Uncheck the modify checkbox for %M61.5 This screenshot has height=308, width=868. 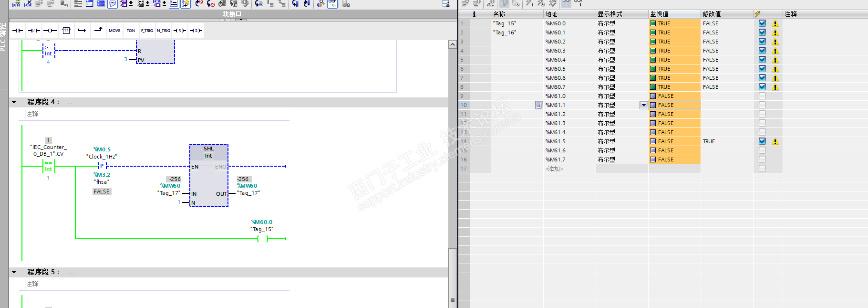[x=762, y=141]
